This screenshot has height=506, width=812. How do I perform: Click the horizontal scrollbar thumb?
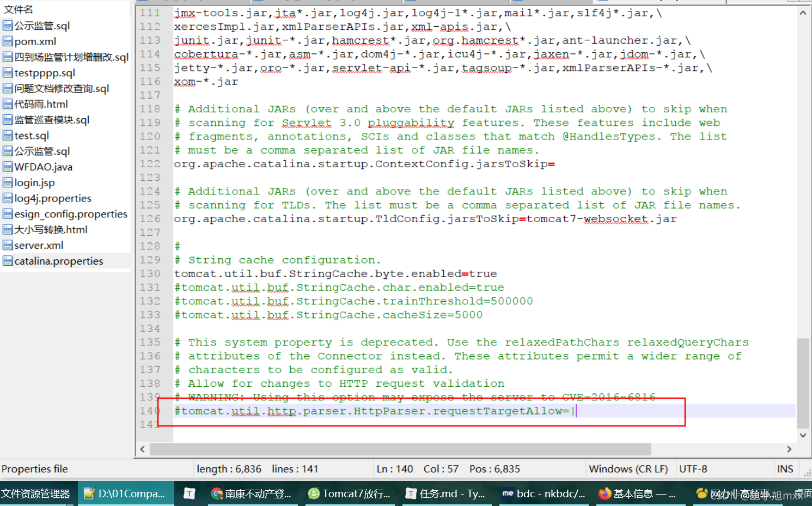tap(400, 449)
